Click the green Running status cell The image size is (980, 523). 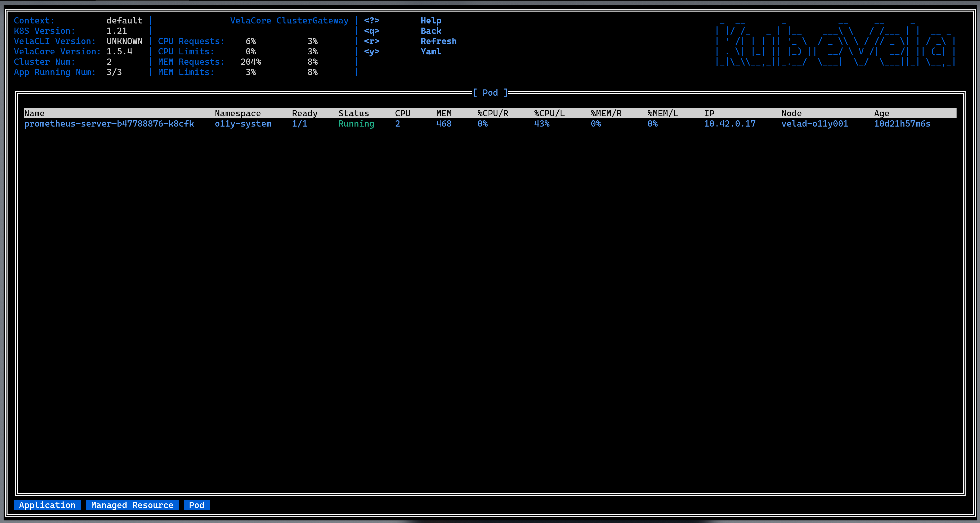356,124
